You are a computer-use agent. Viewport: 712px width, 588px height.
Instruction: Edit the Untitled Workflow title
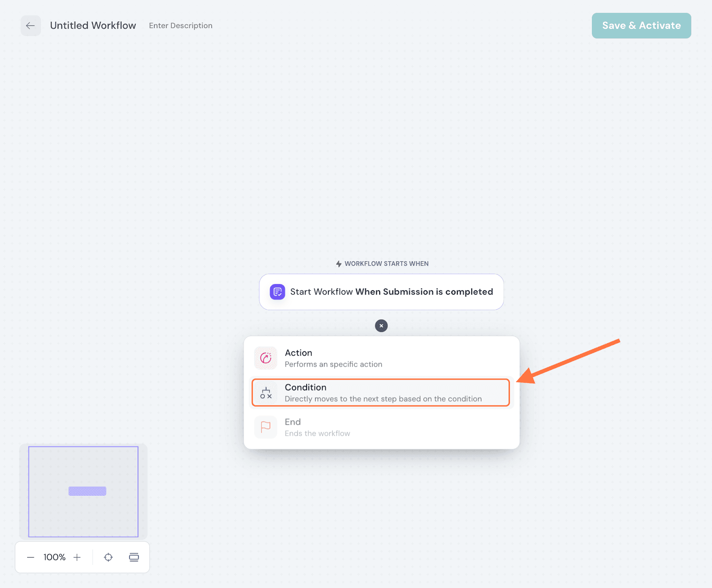pos(93,26)
